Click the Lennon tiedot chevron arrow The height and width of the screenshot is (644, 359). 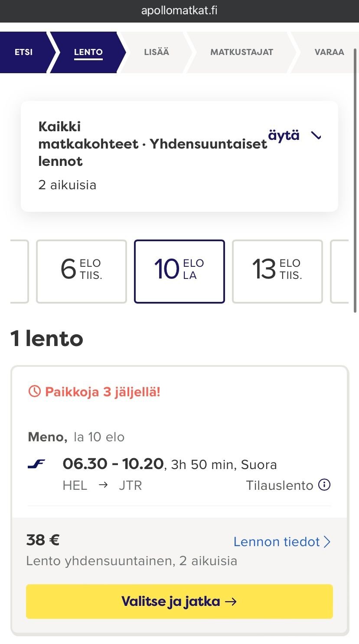327,542
